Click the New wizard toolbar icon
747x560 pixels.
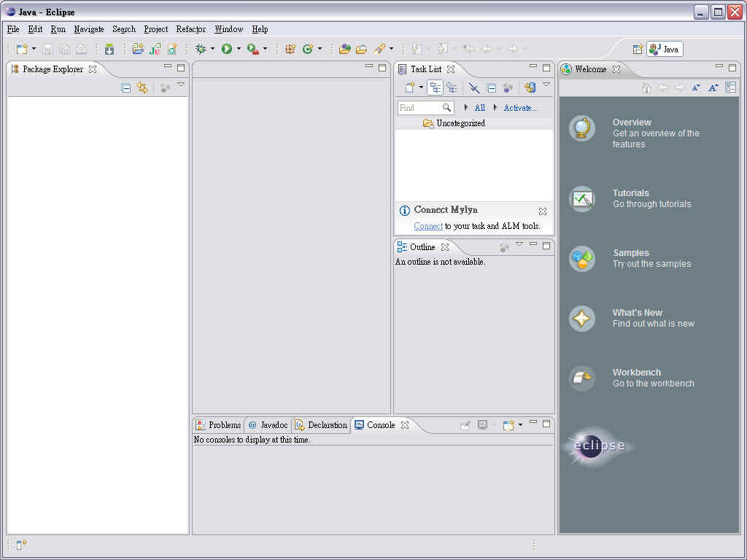(21, 49)
